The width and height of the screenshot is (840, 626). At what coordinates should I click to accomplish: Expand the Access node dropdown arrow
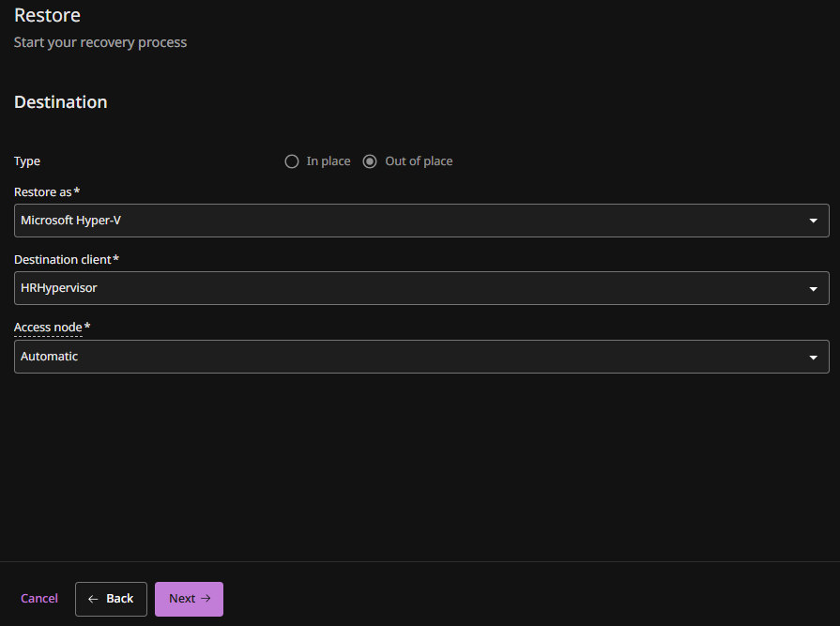(x=813, y=358)
